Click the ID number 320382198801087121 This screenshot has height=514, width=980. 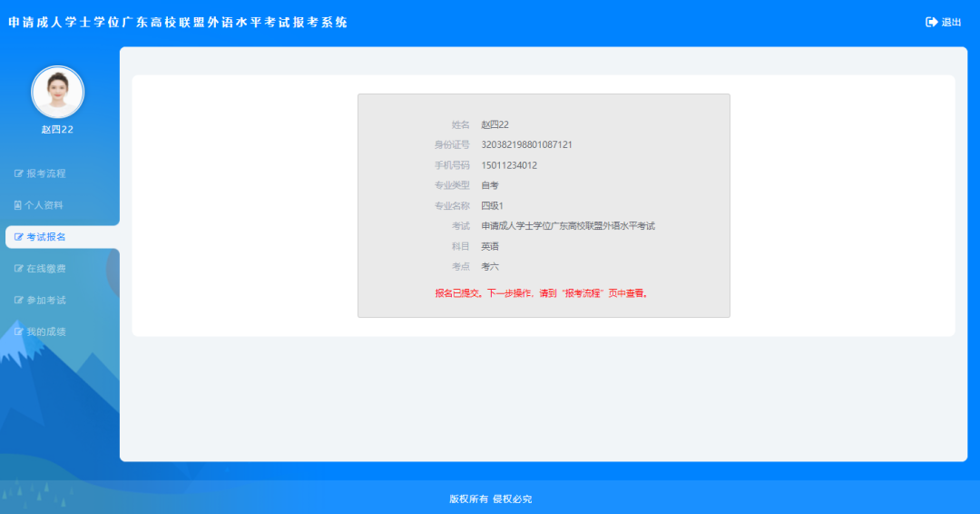pos(526,144)
